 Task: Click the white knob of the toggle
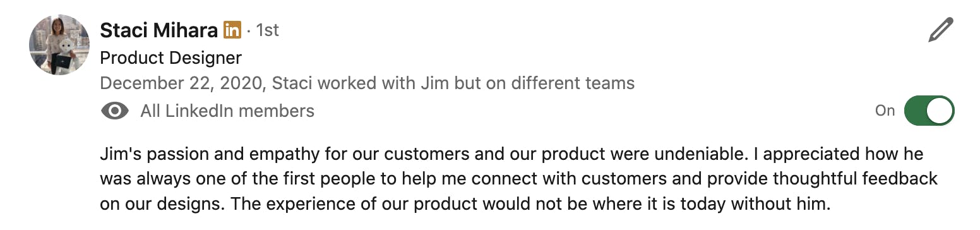[939, 111]
